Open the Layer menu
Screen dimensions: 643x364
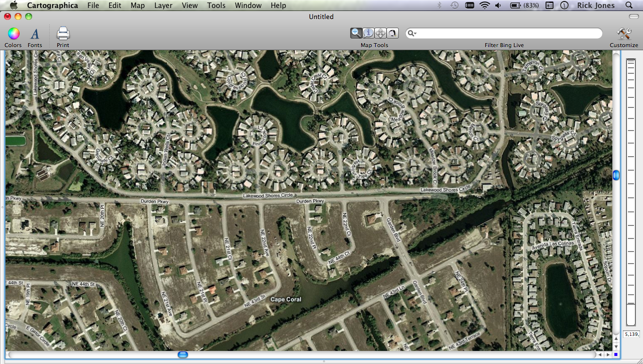163,6
